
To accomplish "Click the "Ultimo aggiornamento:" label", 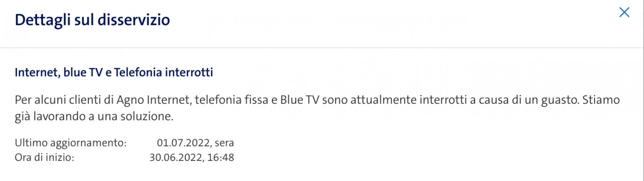I will coord(71,143).
